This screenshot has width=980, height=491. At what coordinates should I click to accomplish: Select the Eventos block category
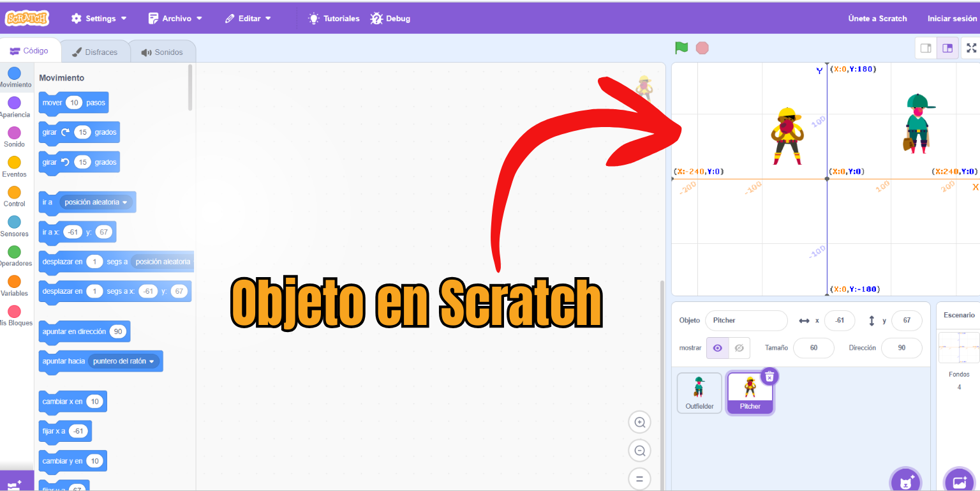[x=14, y=165]
